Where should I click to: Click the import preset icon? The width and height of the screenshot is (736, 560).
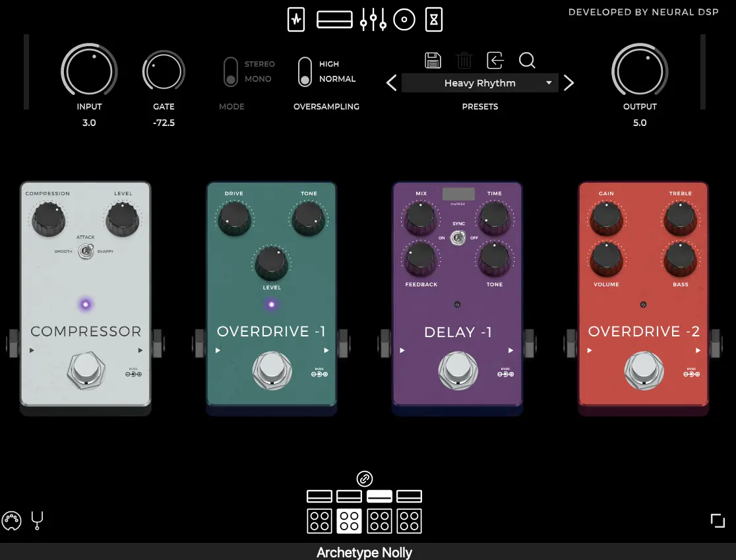(495, 61)
